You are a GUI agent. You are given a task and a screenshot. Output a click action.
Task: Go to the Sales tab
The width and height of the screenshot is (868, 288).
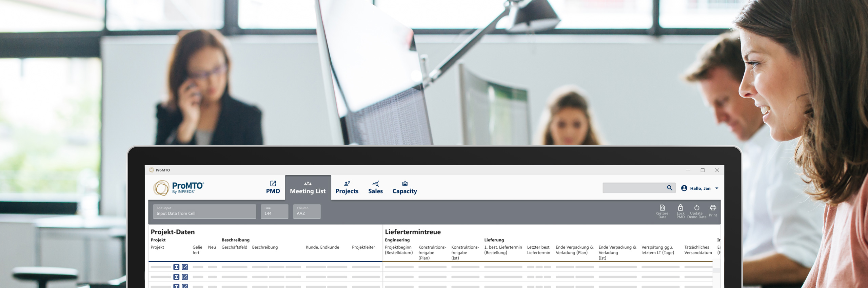(x=375, y=187)
